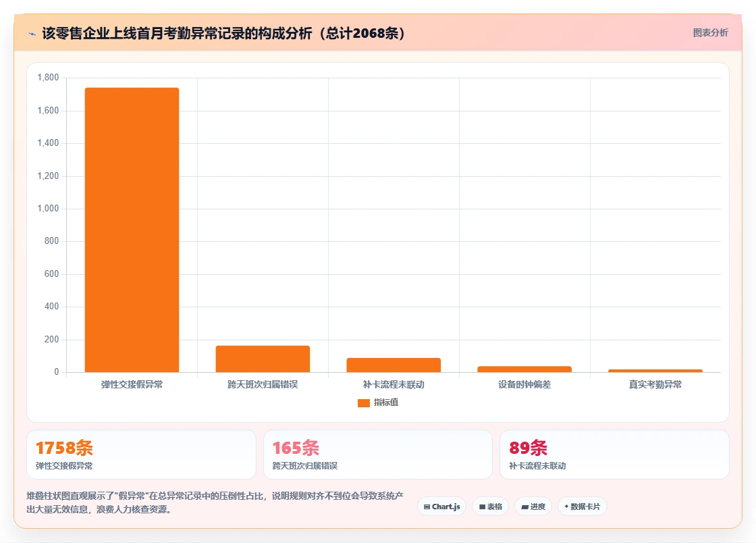Click the 图表分析 label in header
The image size is (756, 543).
tap(710, 33)
